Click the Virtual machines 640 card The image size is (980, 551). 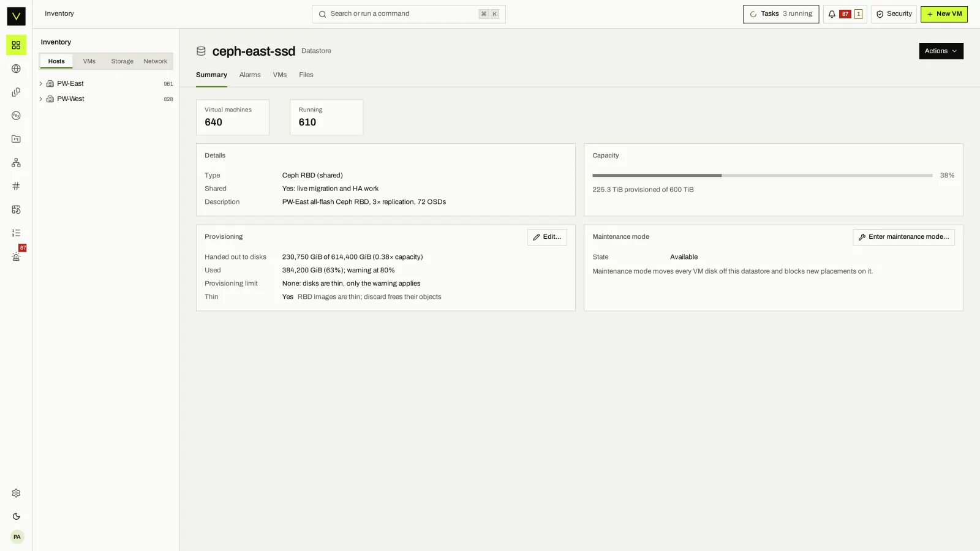(233, 118)
